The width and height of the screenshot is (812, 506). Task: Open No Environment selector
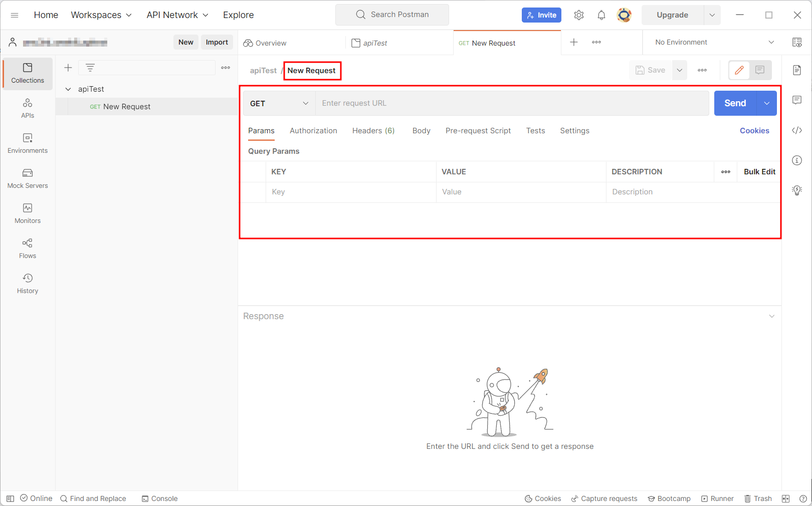[714, 42]
